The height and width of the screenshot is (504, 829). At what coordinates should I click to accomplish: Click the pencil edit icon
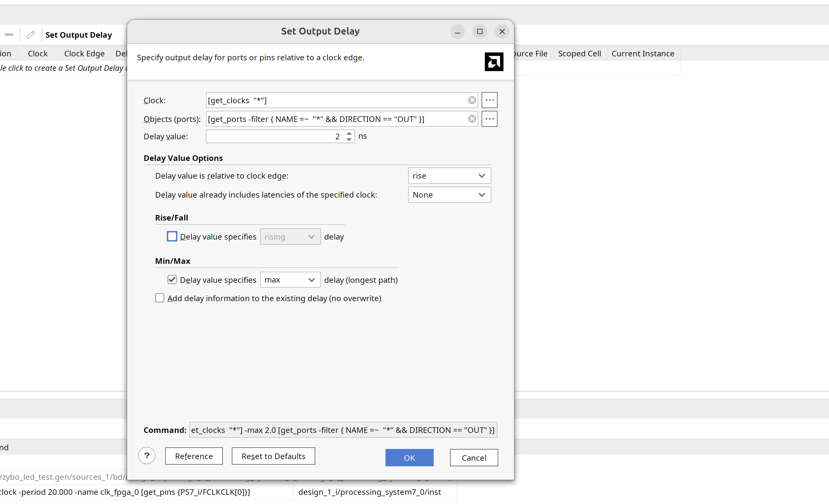coord(31,35)
